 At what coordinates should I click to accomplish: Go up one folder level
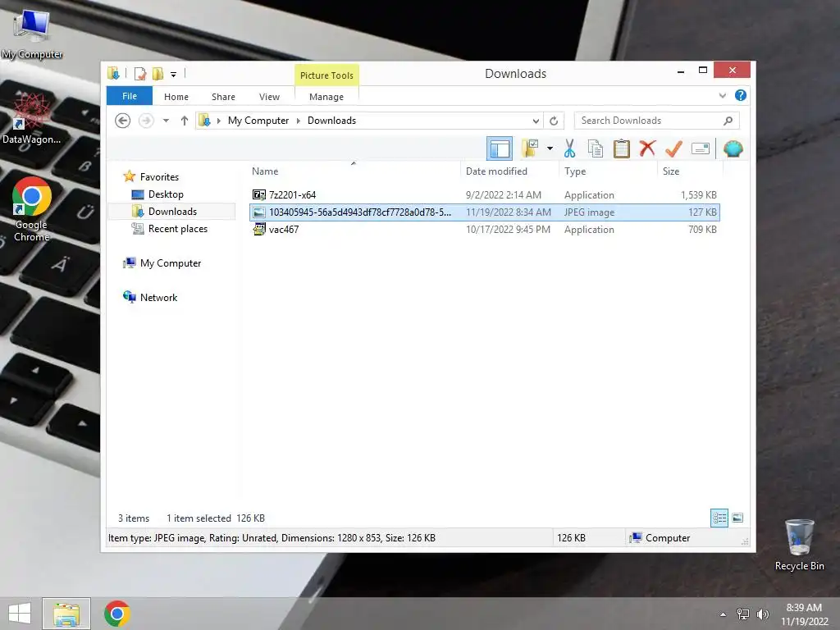185,121
